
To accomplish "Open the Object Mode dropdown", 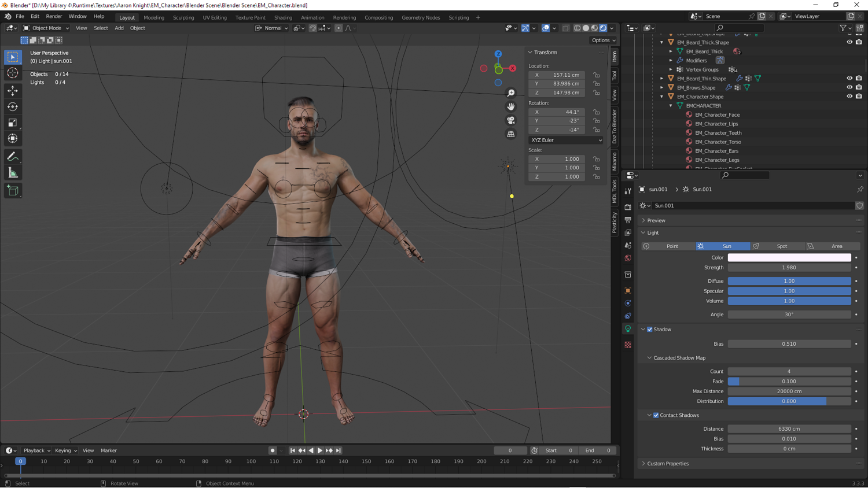I will tap(46, 28).
